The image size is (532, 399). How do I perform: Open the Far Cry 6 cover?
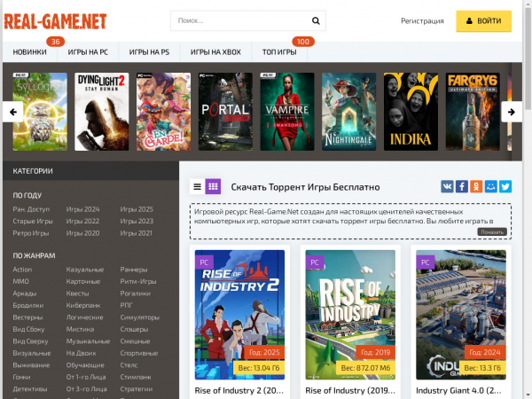tap(473, 112)
